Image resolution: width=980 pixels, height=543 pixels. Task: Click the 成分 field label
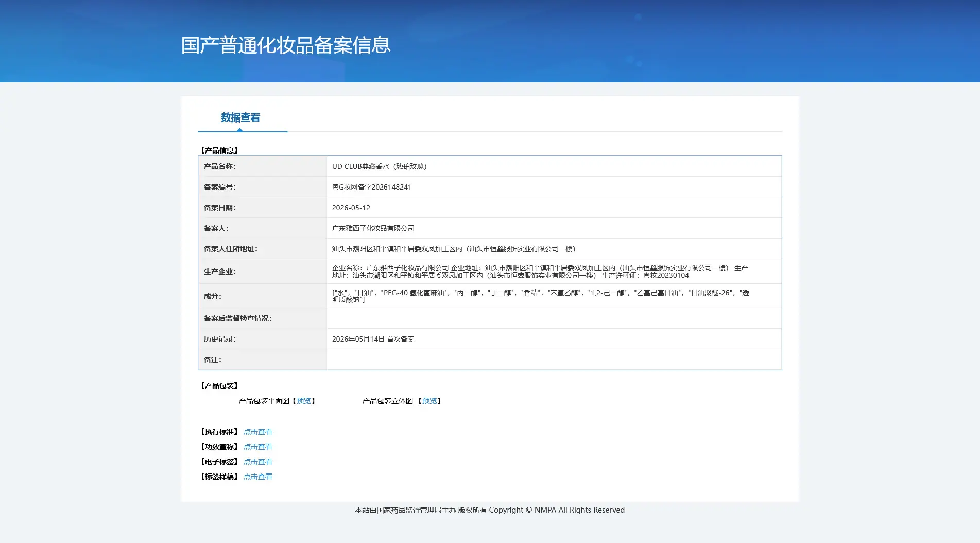(x=213, y=296)
